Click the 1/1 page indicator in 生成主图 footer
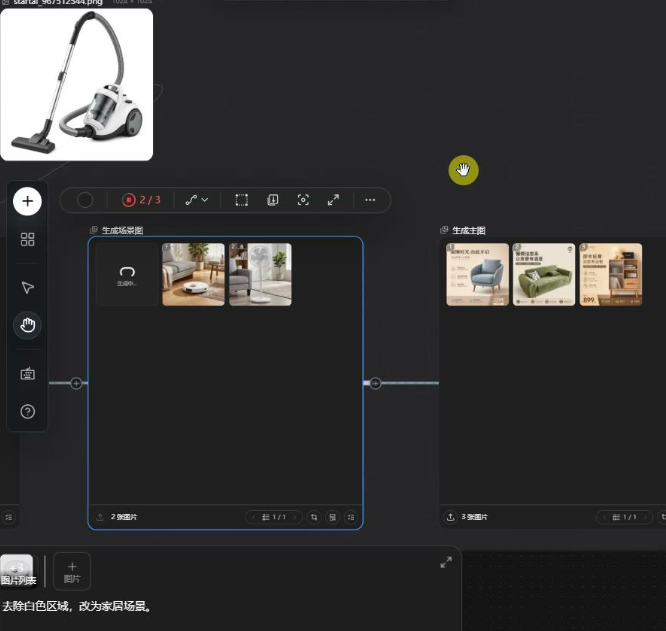666x631 pixels. [x=624, y=517]
